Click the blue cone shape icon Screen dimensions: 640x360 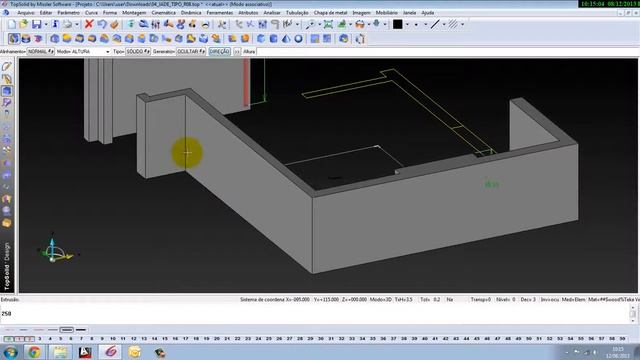click(x=286, y=39)
